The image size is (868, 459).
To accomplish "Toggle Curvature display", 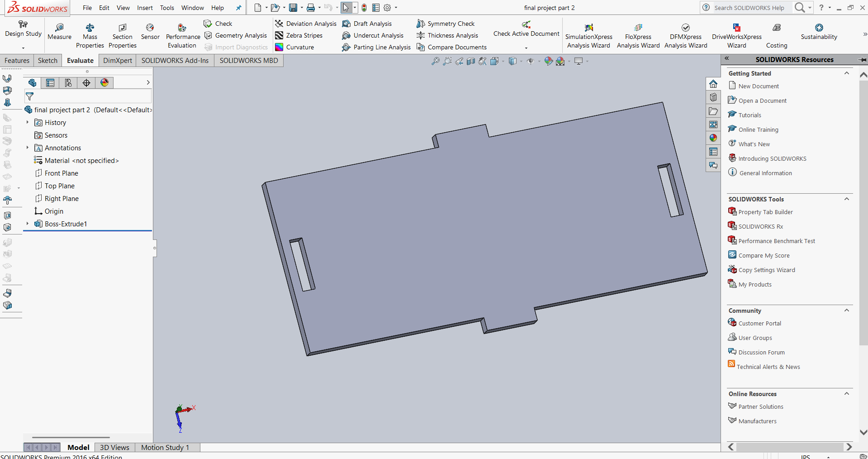I will point(294,47).
